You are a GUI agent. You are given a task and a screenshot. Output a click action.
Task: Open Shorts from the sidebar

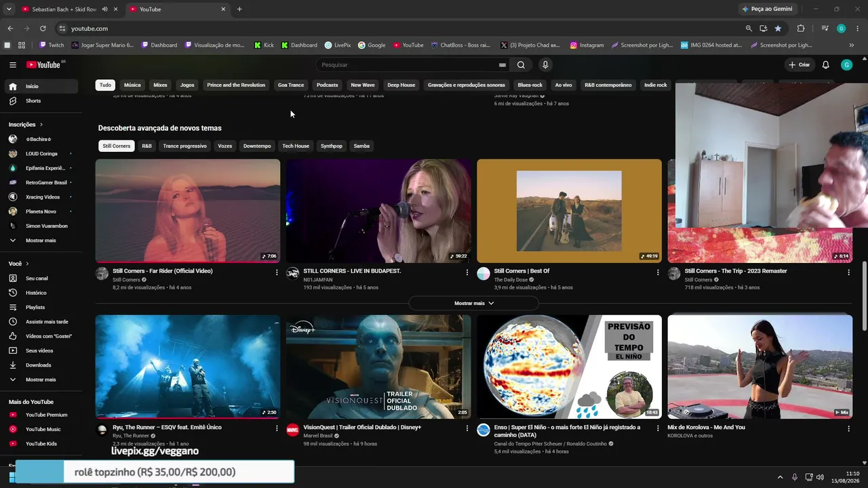tap(39, 101)
